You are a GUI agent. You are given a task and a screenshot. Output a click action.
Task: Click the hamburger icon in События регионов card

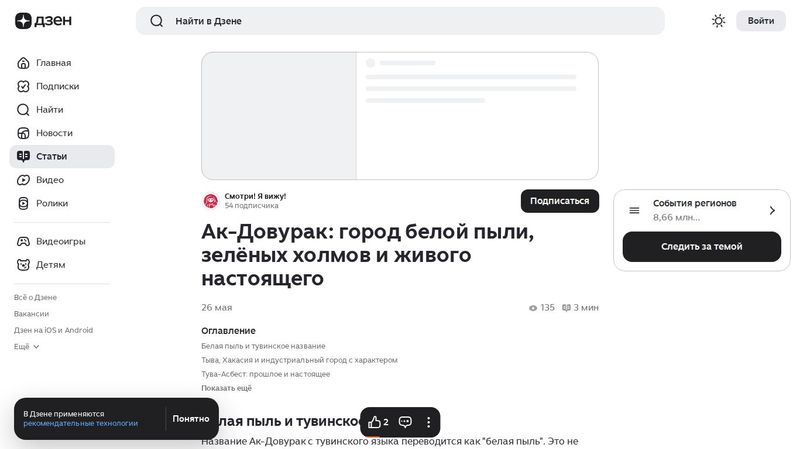tap(634, 210)
